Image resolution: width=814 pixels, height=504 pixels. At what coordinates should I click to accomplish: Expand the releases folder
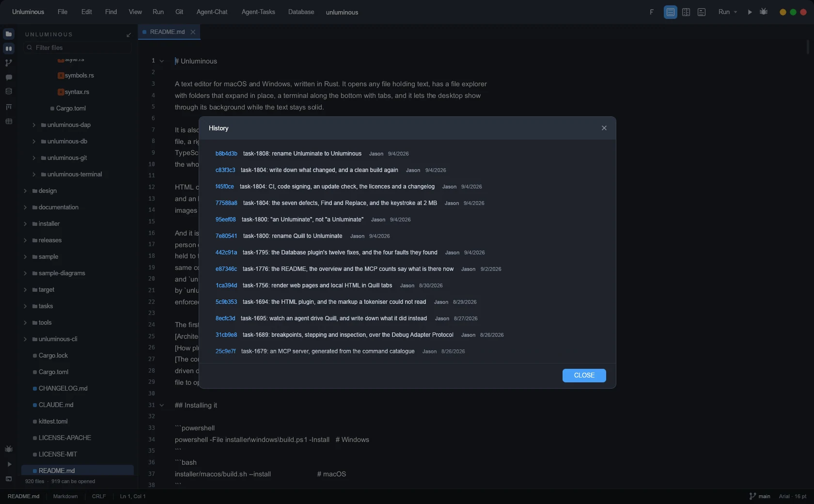click(25, 240)
